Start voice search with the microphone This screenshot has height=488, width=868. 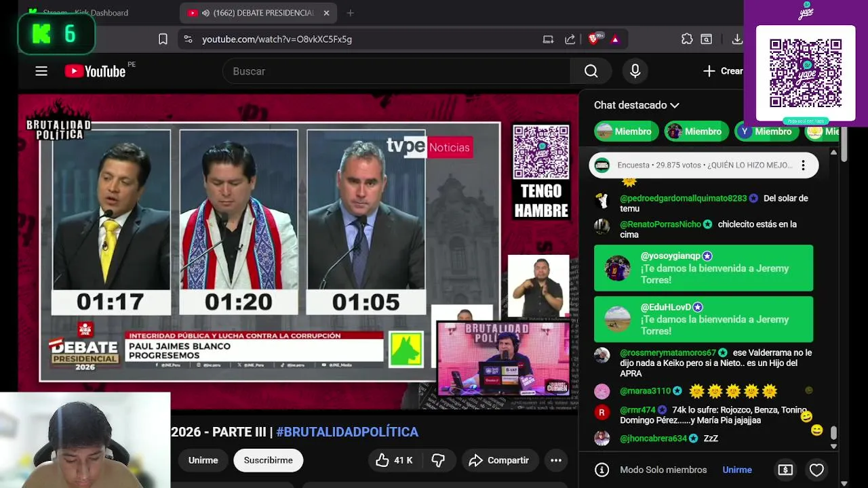[x=635, y=71]
